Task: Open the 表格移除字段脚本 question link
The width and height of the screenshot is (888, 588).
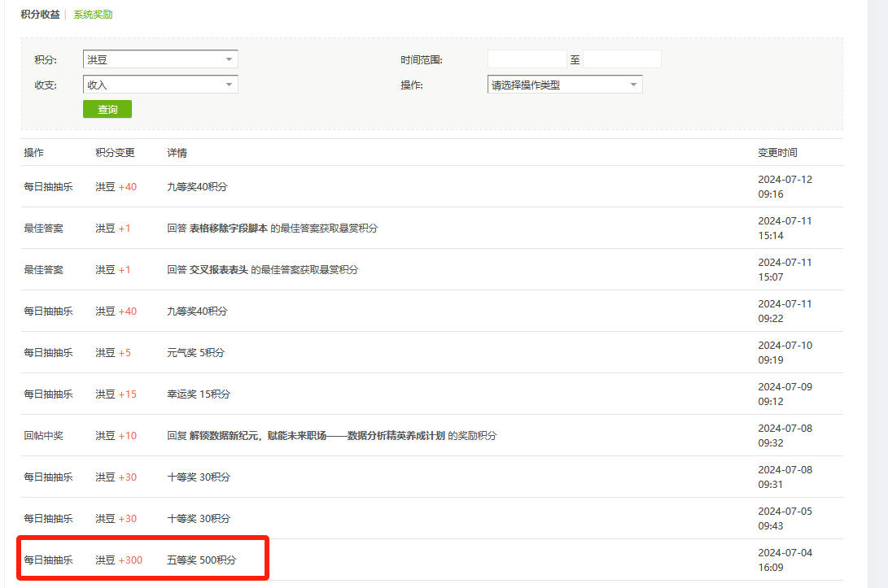Action: (x=229, y=229)
